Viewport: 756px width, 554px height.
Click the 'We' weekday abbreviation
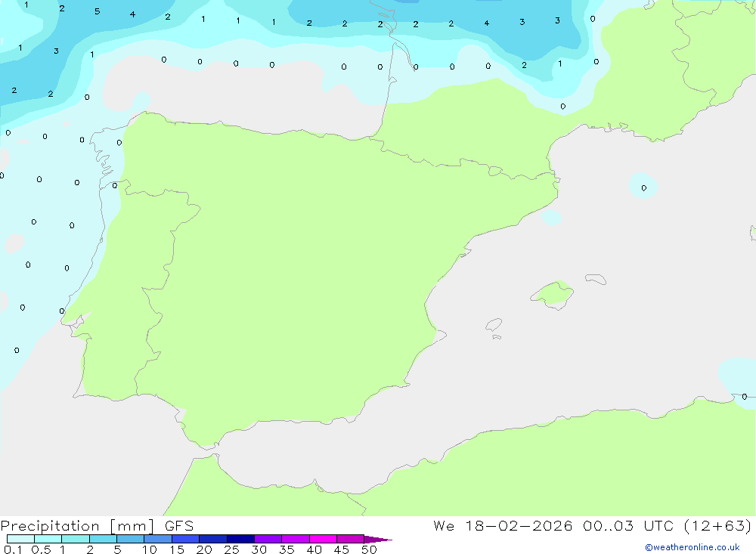tap(444, 525)
